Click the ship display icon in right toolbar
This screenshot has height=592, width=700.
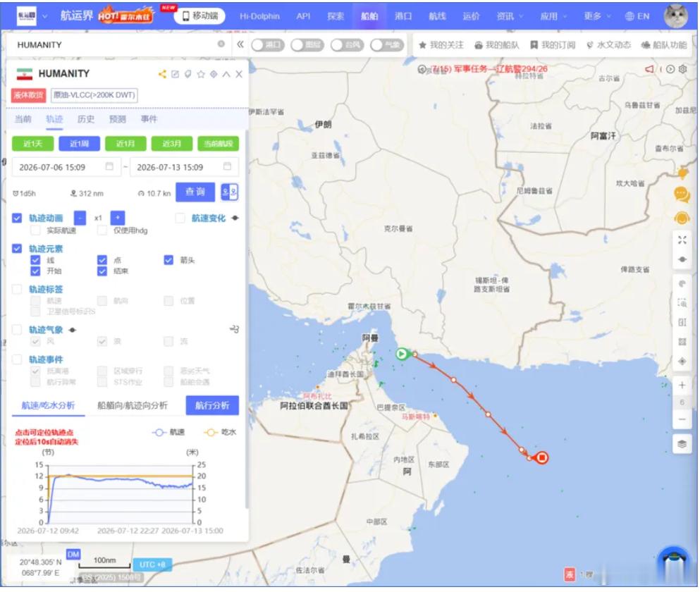[682, 259]
